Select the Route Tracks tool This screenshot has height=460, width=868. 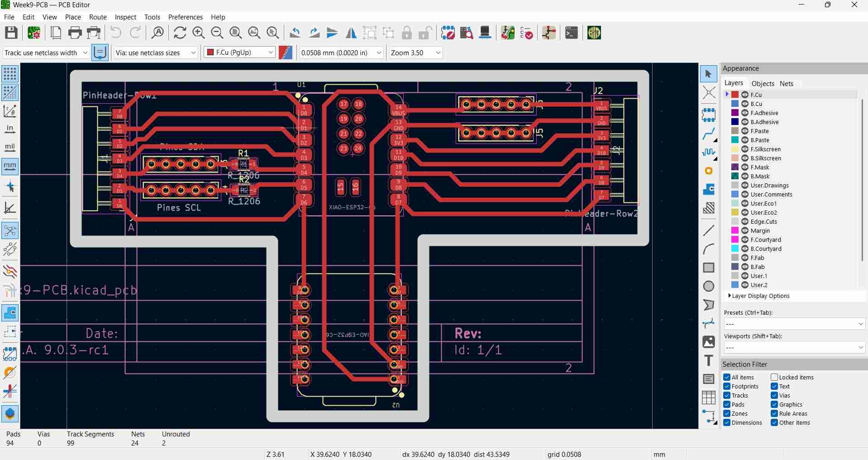[709, 134]
